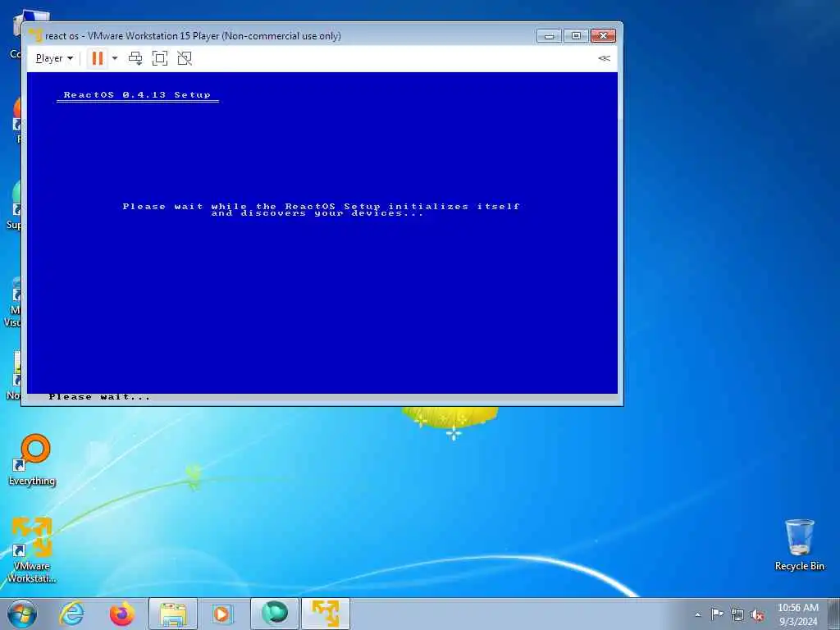Open the Everything desktop shortcut

(x=32, y=460)
